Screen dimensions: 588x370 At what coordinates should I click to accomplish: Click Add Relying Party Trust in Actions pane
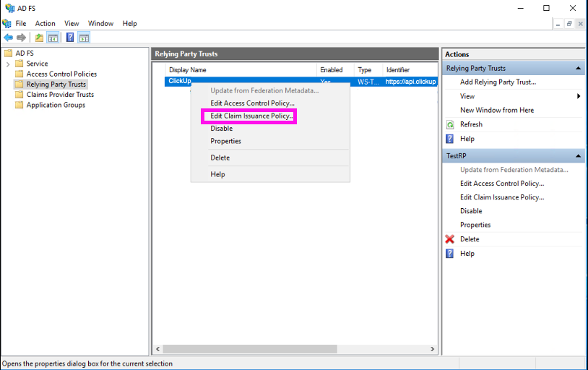[498, 82]
